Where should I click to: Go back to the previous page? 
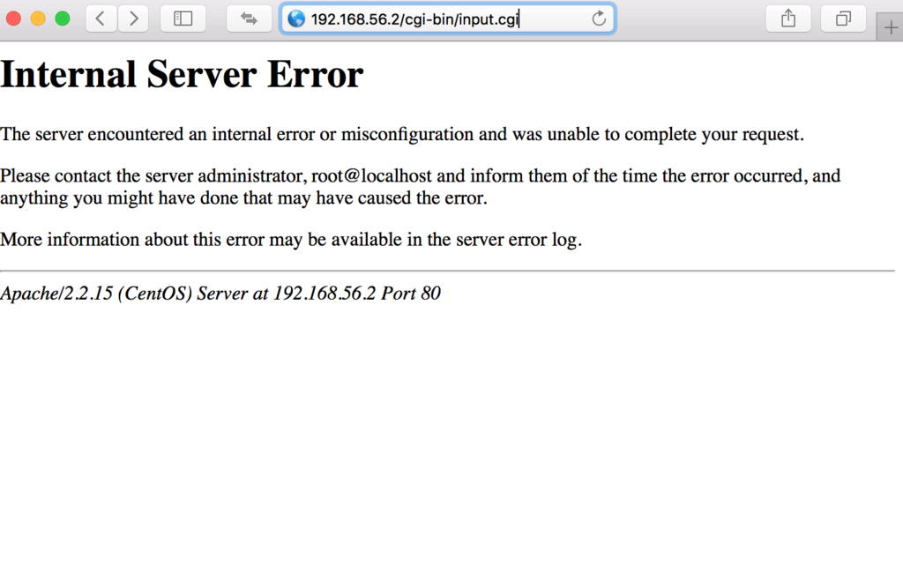(101, 19)
